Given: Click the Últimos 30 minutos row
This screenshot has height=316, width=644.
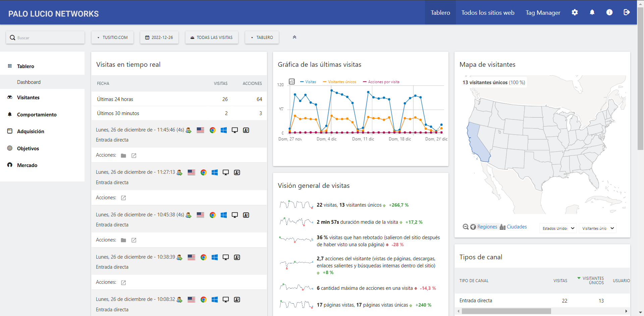Looking at the screenshot, I should pyautogui.click(x=179, y=113).
